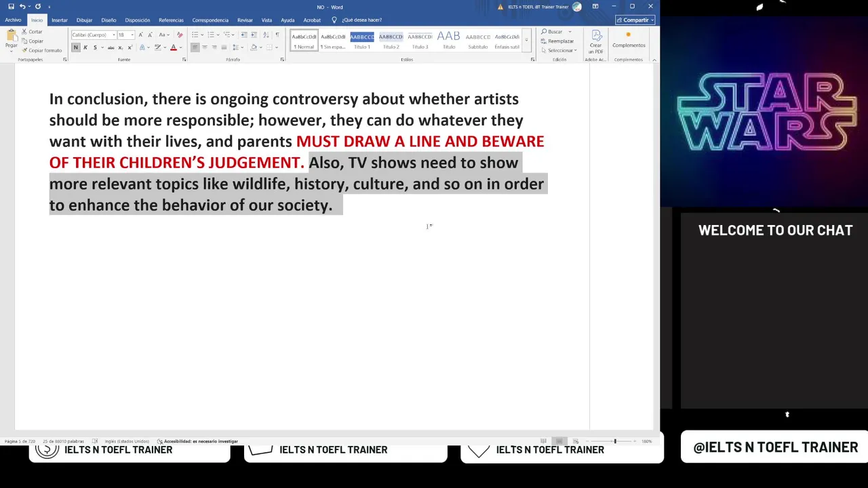Open the Fuente dialog launcher
Viewport: 868px width, 488px height.
(x=184, y=60)
